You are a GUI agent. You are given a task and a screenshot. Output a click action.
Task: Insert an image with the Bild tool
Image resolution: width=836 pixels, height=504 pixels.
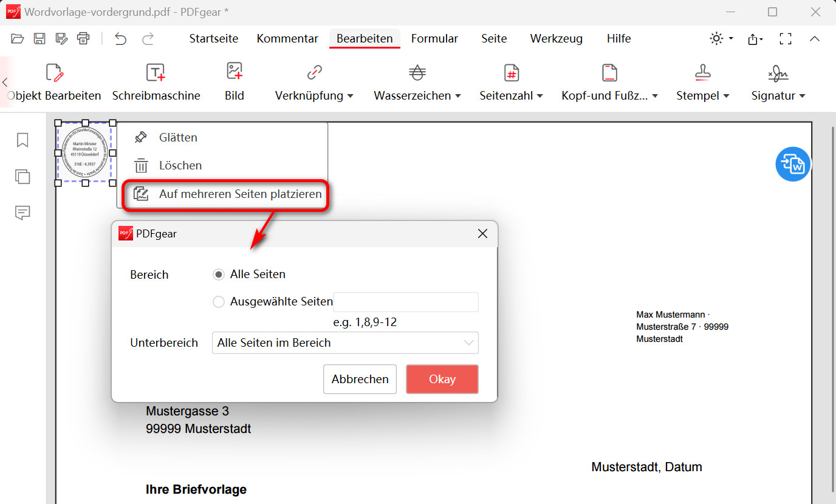point(234,82)
